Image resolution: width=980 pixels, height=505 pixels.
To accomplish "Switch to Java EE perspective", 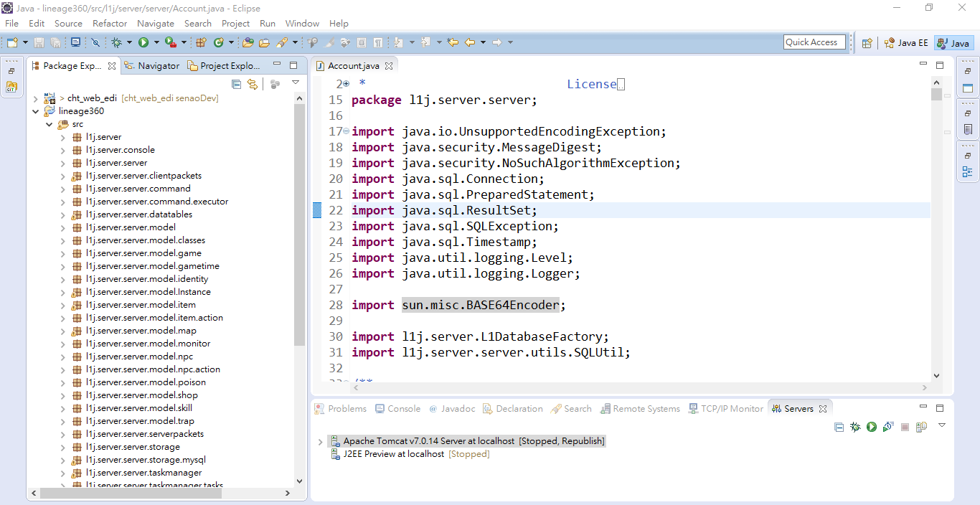I will [x=907, y=42].
